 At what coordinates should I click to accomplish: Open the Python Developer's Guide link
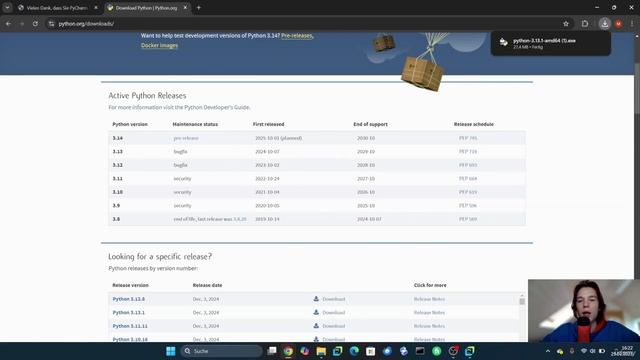(217, 107)
